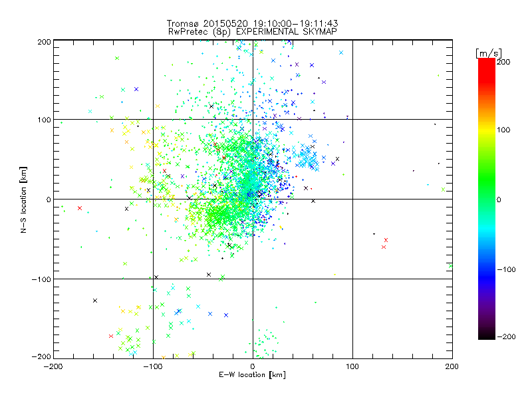Click the 0 label on the colorbar

499,200
